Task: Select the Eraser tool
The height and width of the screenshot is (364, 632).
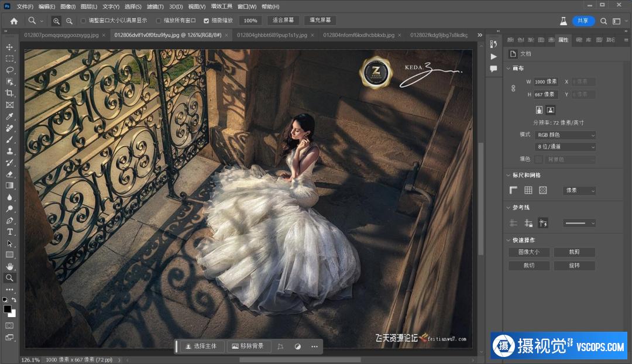Action: click(10, 174)
